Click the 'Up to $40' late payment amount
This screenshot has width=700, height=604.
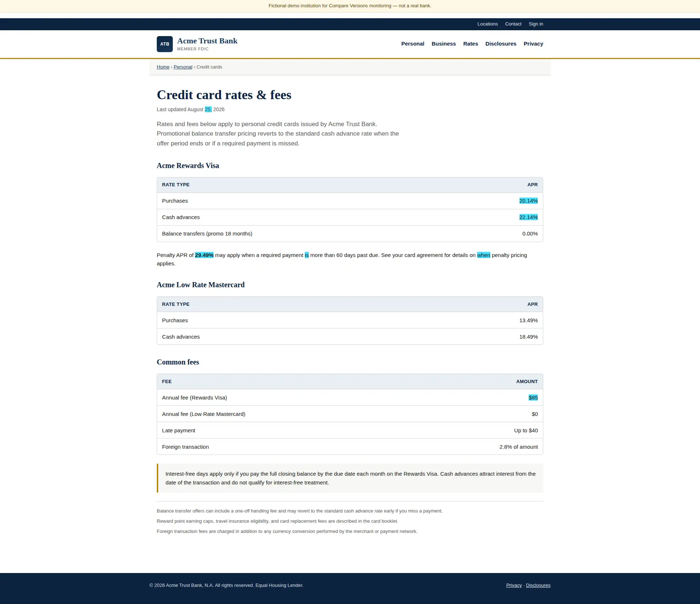[x=526, y=430]
